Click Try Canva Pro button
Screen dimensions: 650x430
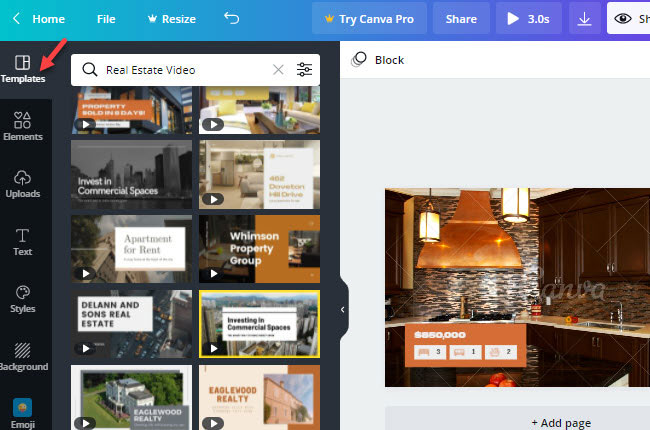click(x=369, y=19)
